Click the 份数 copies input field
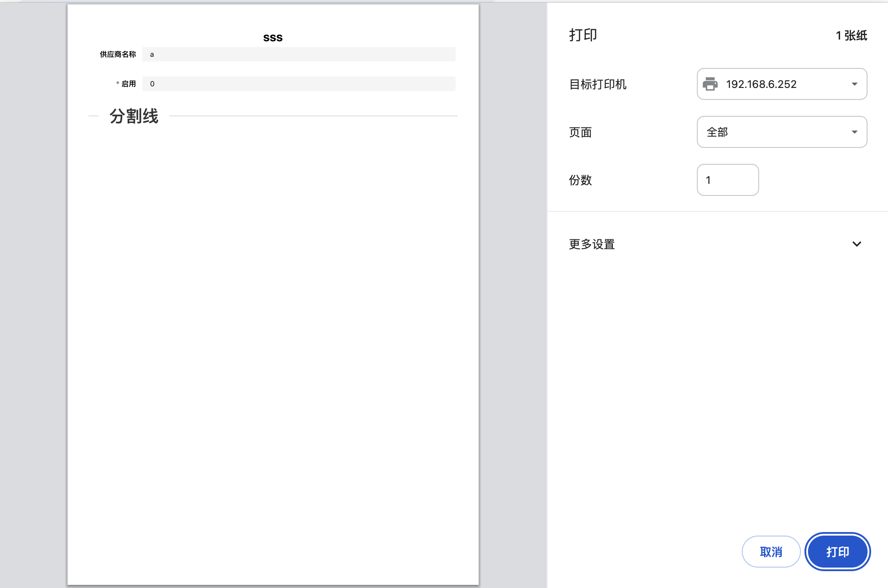The height and width of the screenshot is (588, 888). (x=728, y=179)
